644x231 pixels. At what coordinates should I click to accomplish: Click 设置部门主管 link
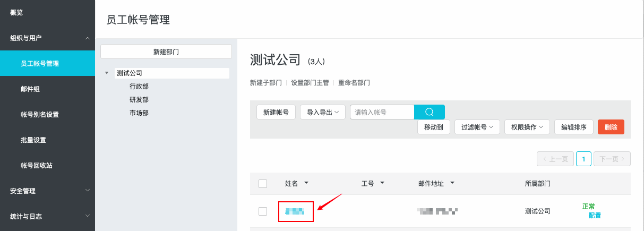[310, 83]
